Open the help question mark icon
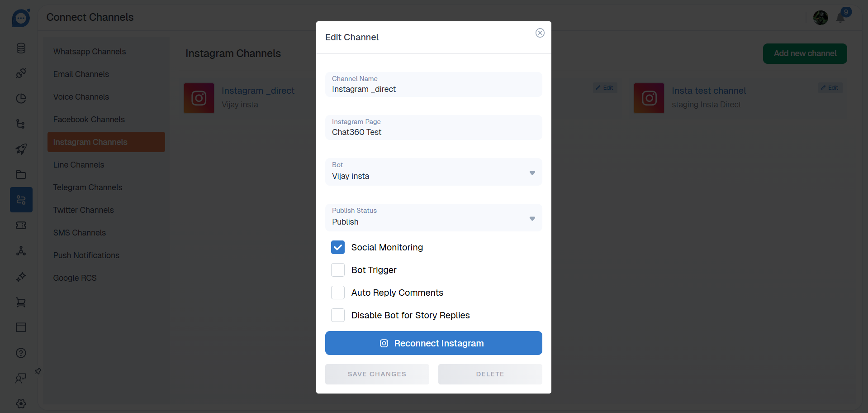 (21, 353)
